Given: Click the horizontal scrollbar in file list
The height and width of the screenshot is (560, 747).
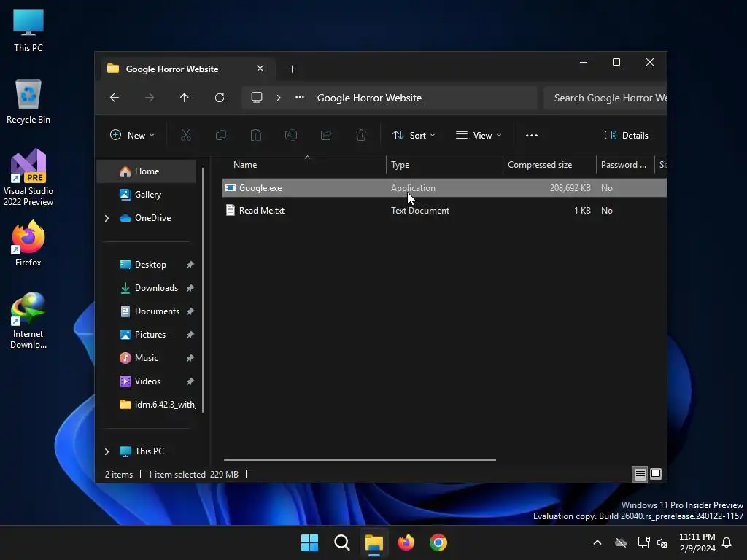Looking at the screenshot, I should pyautogui.click(x=360, y=460).
